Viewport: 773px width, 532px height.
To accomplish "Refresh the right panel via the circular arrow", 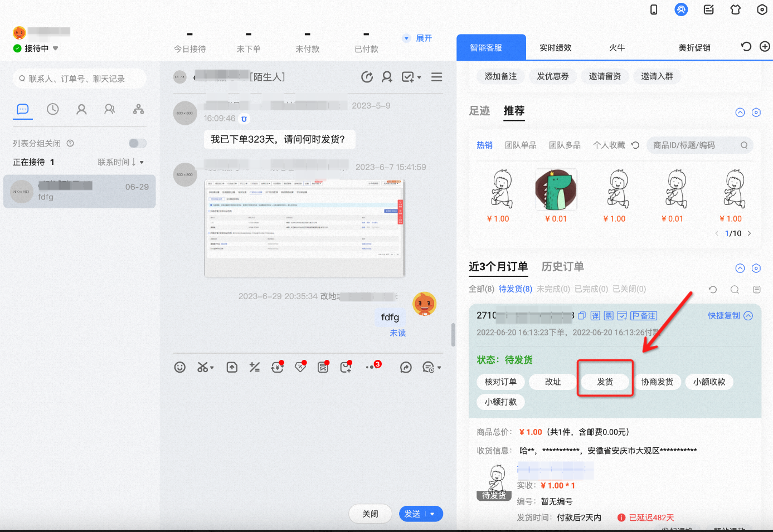I will click(x=746, y=47).
